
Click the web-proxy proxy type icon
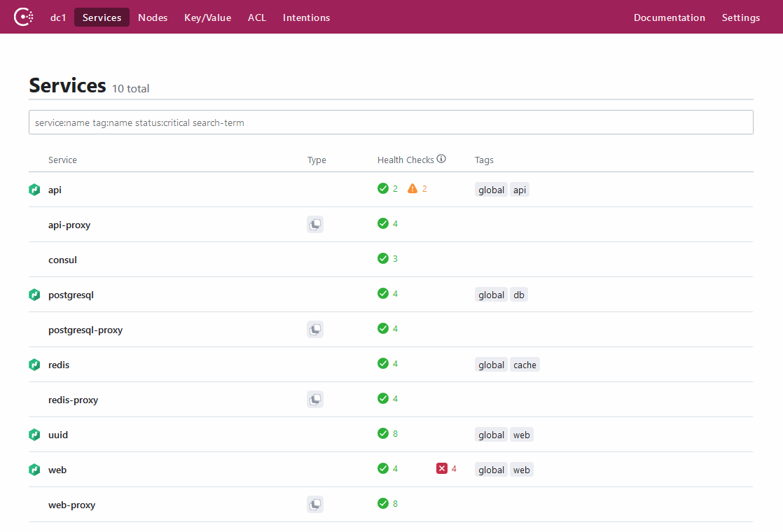[315, 505]
